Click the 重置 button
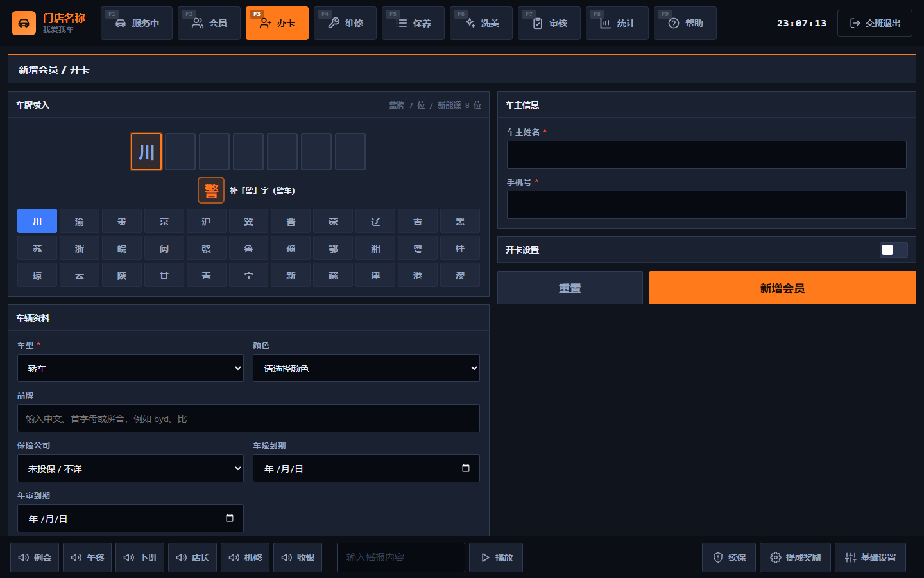Viewport: 924px width, 578px height. 570,288
